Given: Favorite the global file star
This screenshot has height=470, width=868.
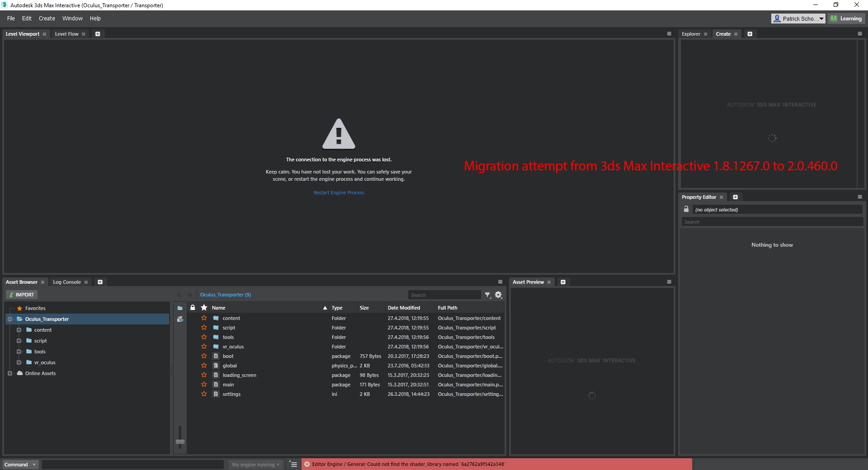Looking at the screenshot, I should 204,366.
